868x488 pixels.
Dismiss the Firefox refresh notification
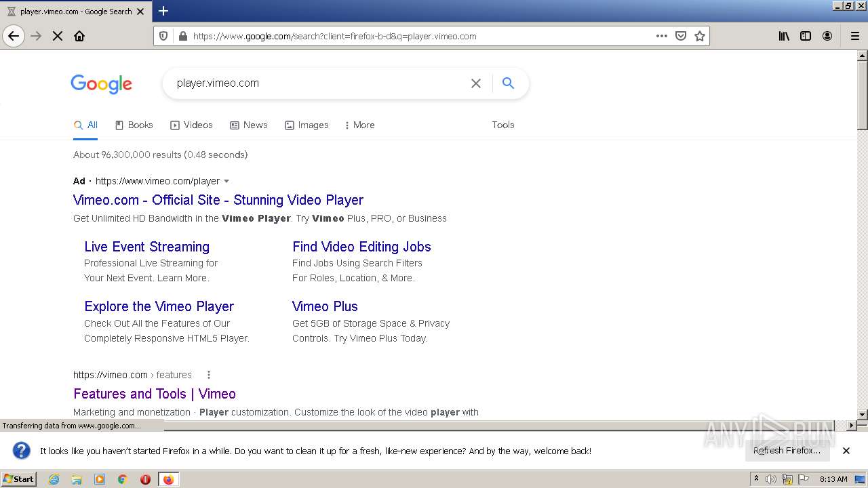(846, 451)
